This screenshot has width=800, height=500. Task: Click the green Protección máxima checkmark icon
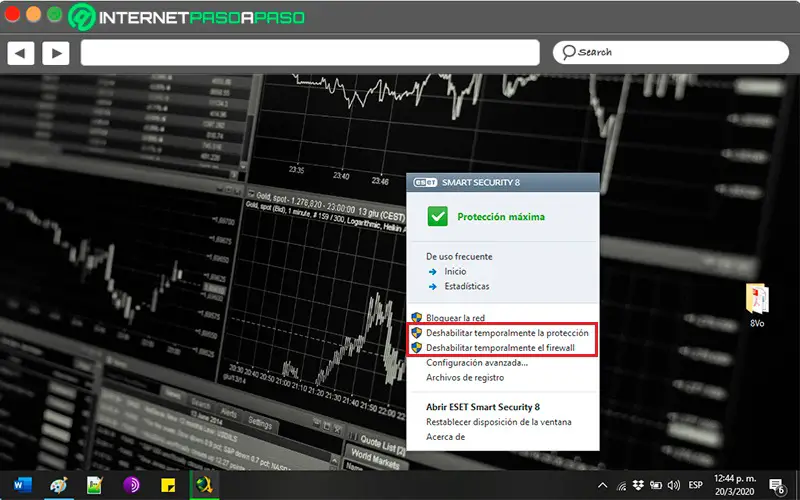437,216
